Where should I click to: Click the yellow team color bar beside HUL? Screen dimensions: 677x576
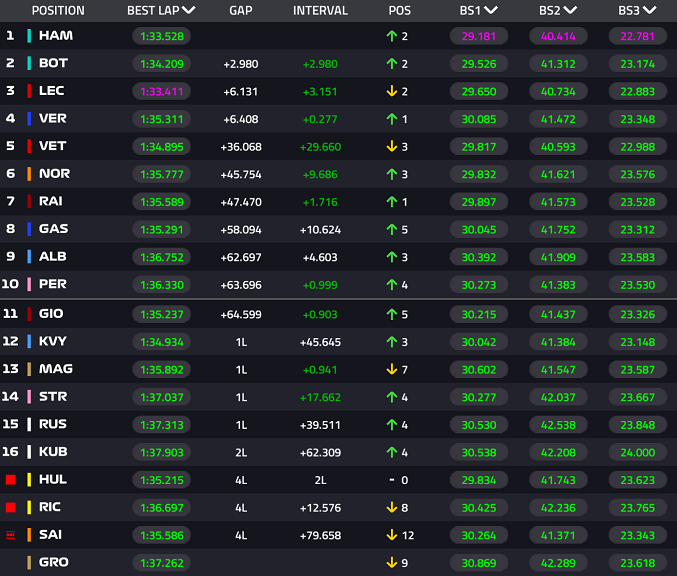click(x=29, y=480)
